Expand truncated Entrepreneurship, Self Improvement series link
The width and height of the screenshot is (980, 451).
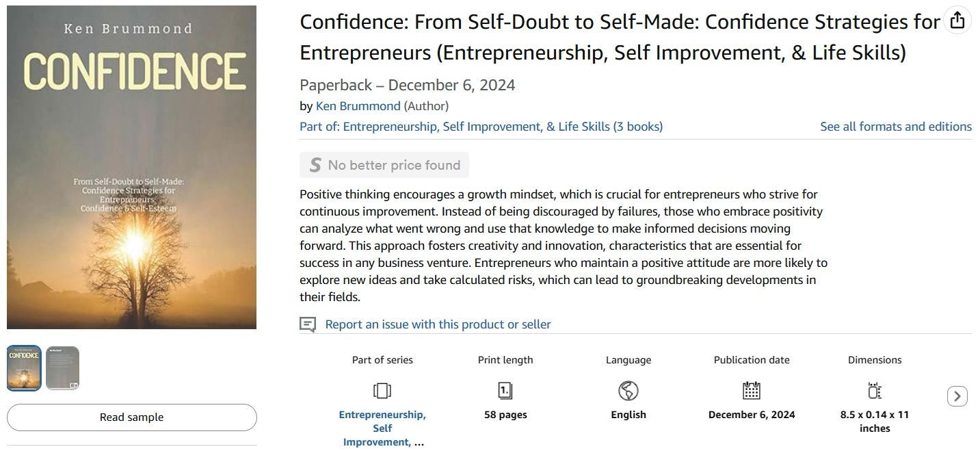[382, 428]
